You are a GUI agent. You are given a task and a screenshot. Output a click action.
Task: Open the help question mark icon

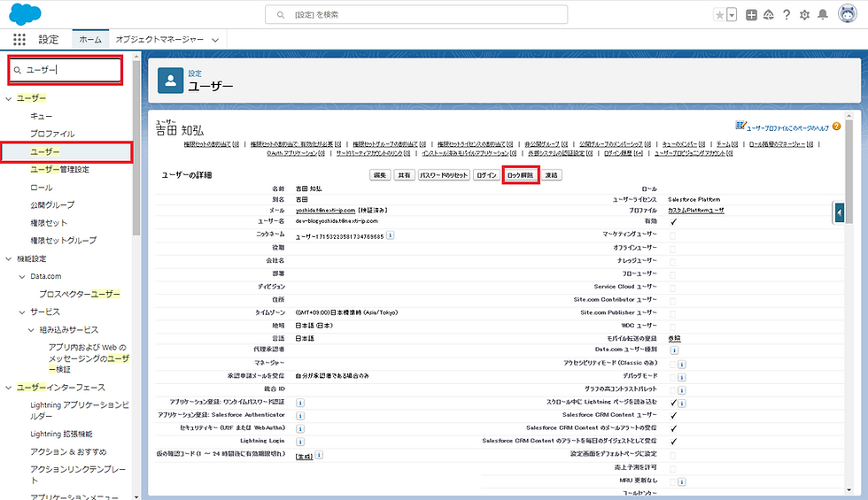tap(787, 15)
